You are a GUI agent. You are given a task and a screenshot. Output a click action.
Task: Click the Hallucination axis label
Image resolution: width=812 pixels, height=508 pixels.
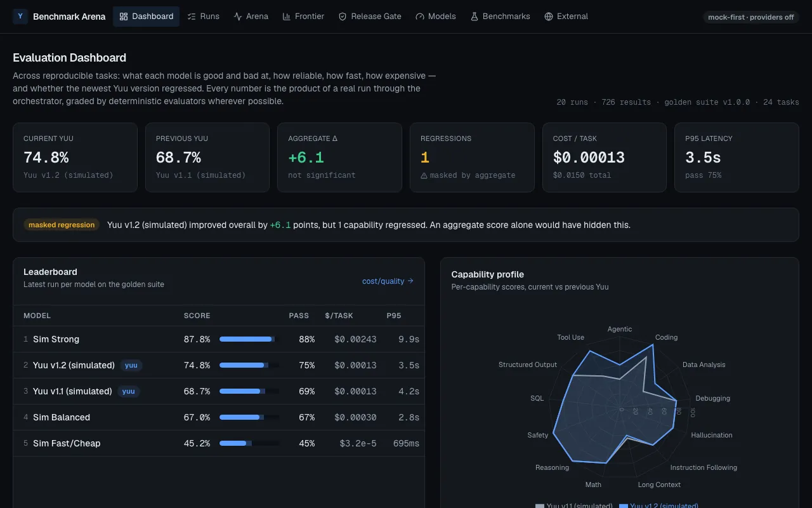712,435
